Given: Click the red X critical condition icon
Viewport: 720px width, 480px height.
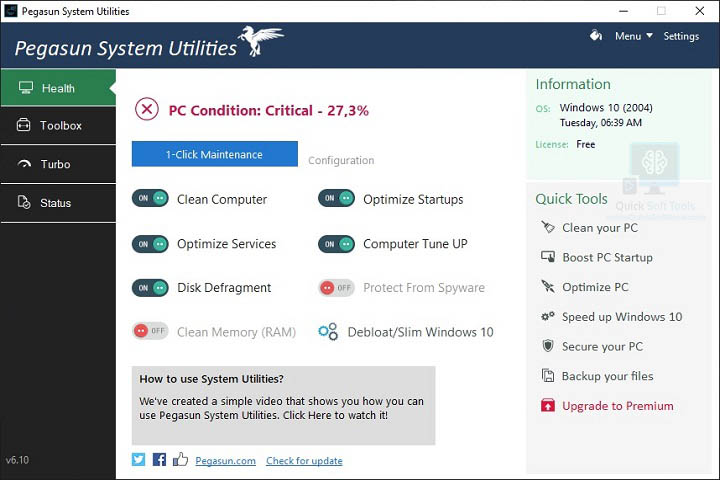Looking at the screenshot, I should [147, 109].
